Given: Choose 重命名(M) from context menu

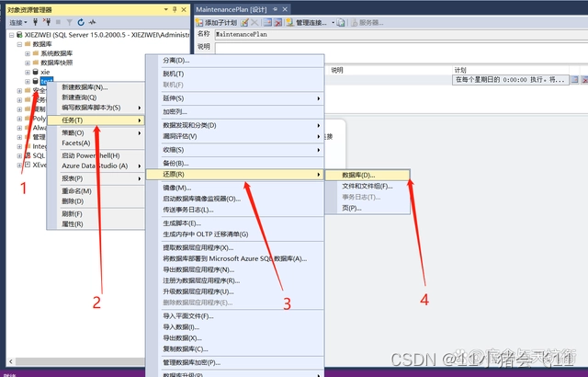Looking at the screenshot, I should (x=96, y=191).
